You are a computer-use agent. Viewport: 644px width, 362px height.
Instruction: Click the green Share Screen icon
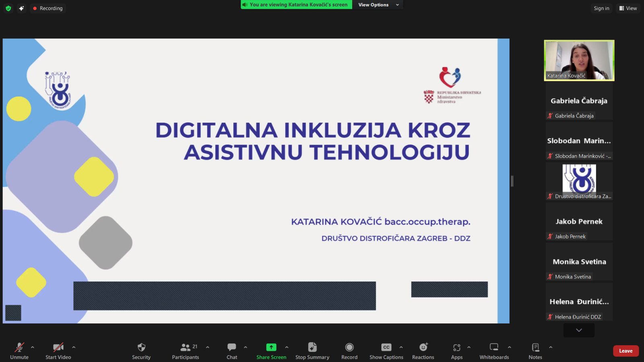271,347
